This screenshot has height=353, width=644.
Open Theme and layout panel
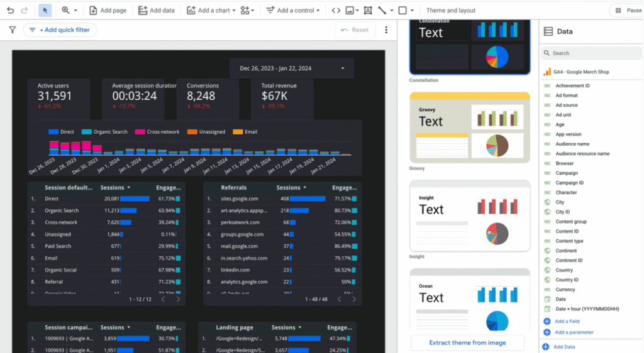pyautogui.click(x=451, y=11)
